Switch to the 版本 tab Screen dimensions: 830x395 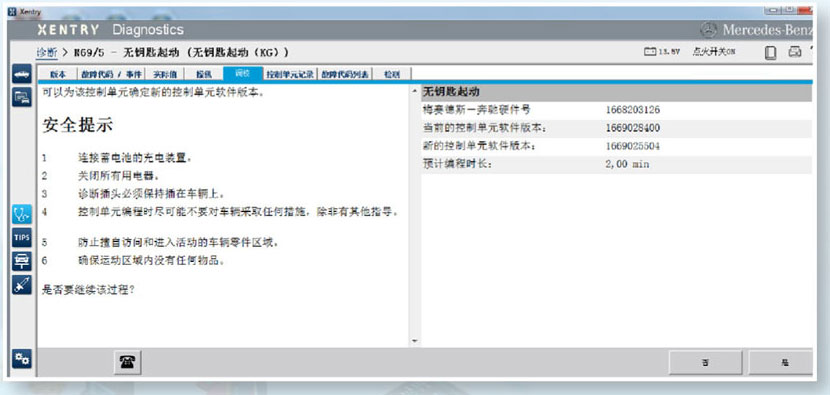(x=58, y=75)
